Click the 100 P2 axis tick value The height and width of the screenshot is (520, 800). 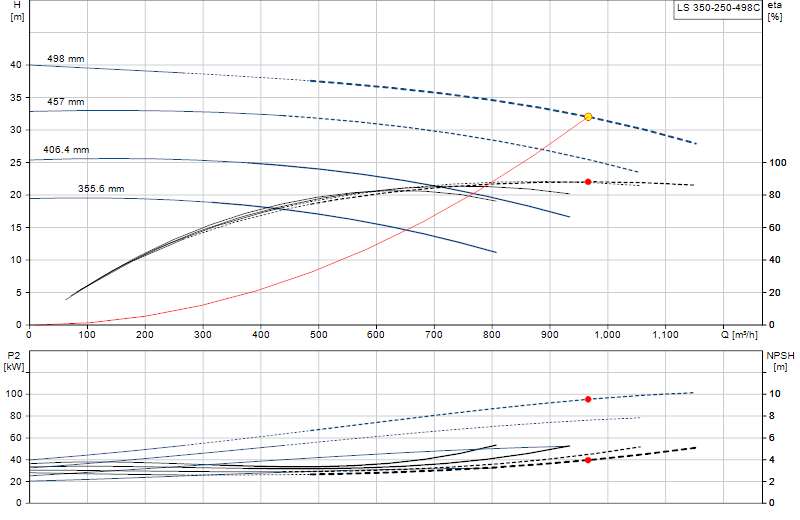[14, 394]
